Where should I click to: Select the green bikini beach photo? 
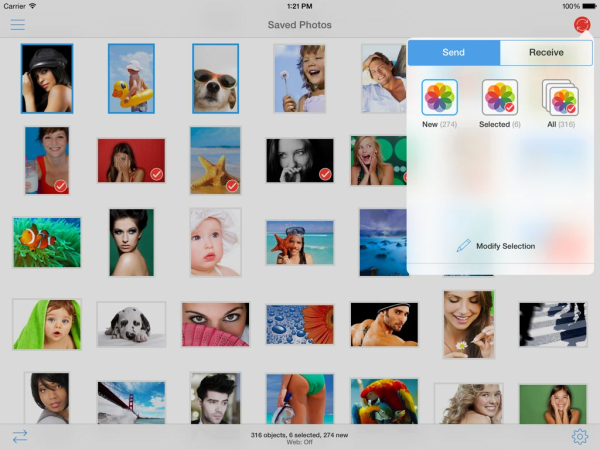click(x=300, y=399)
